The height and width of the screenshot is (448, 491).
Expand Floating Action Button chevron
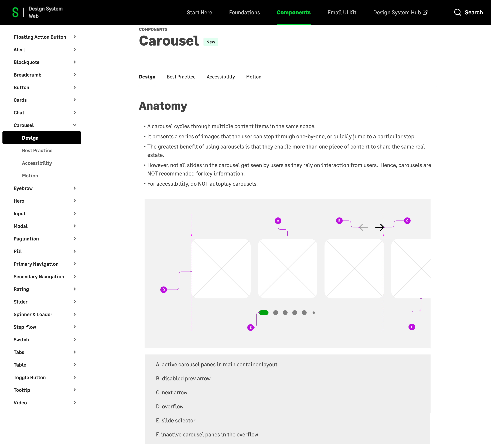tap(74, 37)
